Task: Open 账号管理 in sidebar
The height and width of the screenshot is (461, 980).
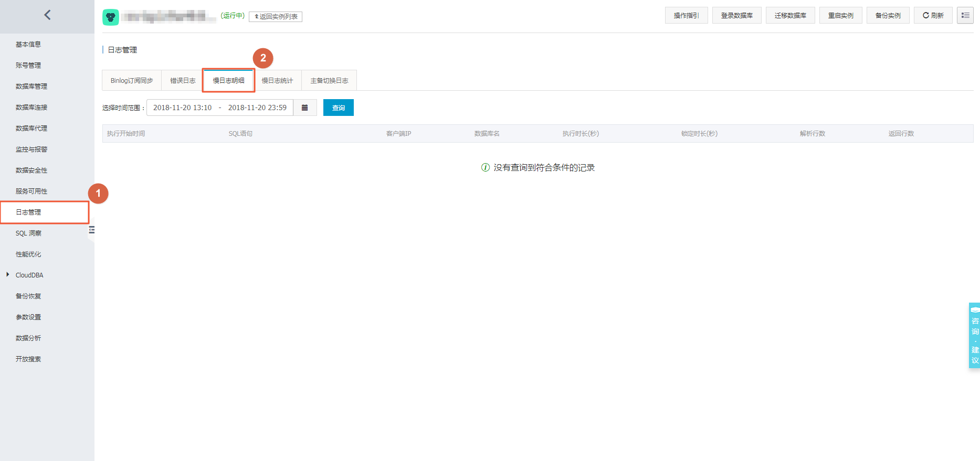Action: tap(28, 65)
